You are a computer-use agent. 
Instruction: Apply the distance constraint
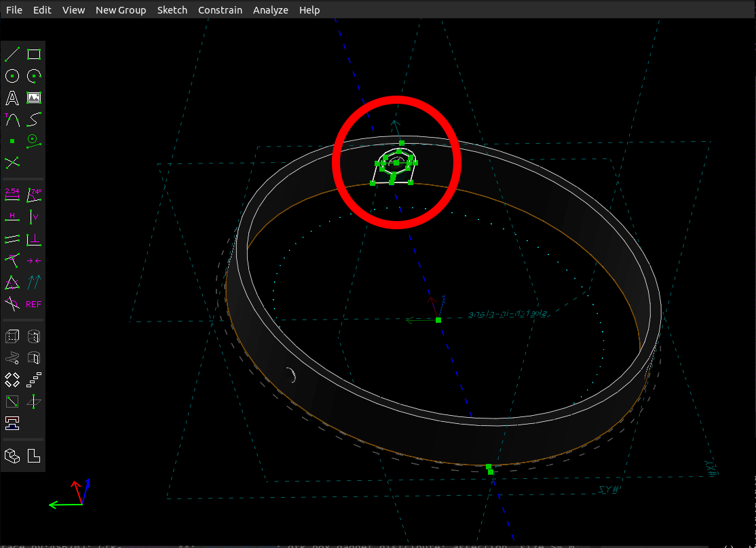(12, 195)
